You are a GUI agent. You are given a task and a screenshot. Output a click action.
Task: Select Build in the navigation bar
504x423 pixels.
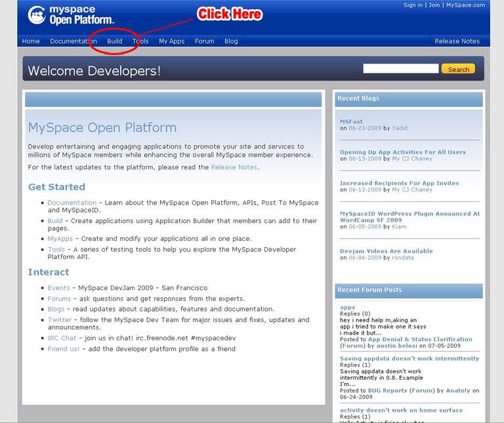[x=114, y=41]
